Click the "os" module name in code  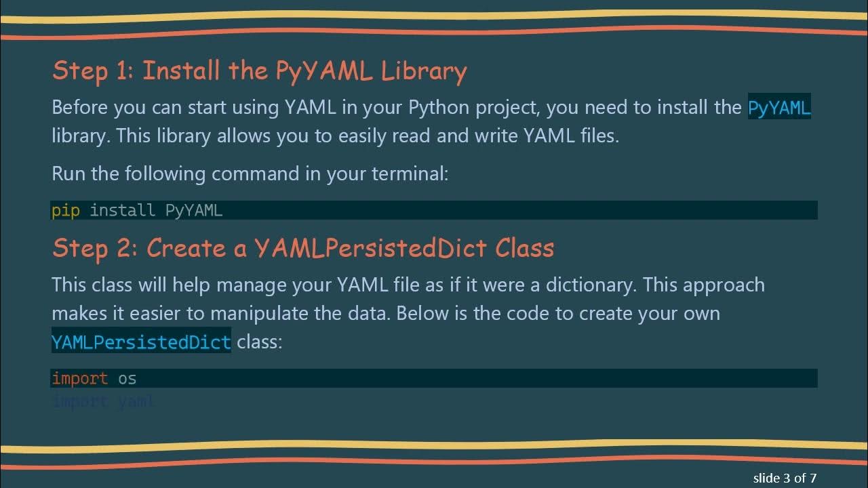tap(127, 378)
